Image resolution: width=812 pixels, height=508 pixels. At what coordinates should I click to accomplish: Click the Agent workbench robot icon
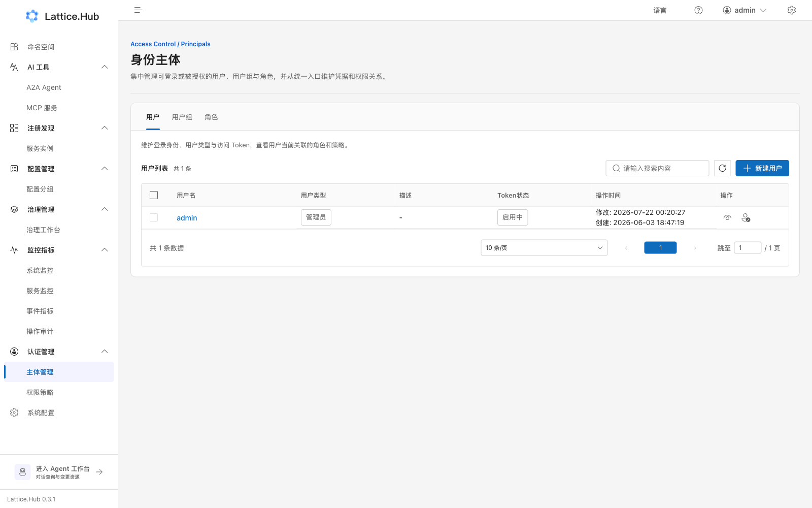pos(22,472)
